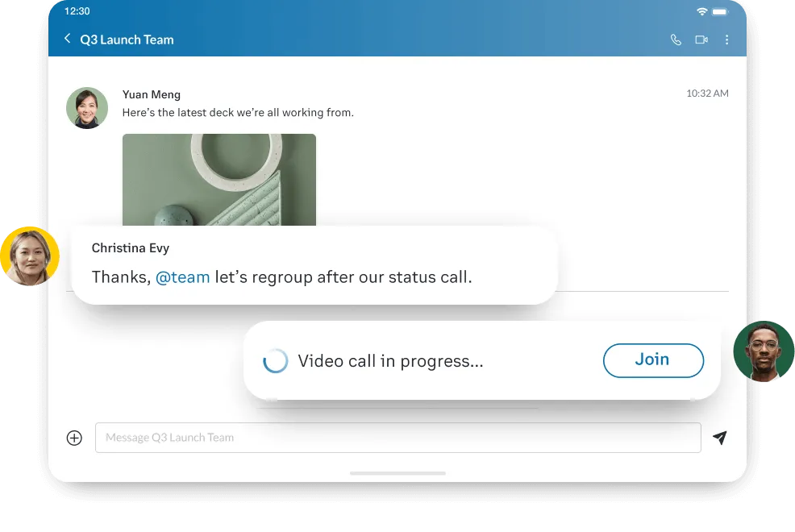Go back using the header arrow
This screenshot has height=532, width=795.
pos(68,39)
